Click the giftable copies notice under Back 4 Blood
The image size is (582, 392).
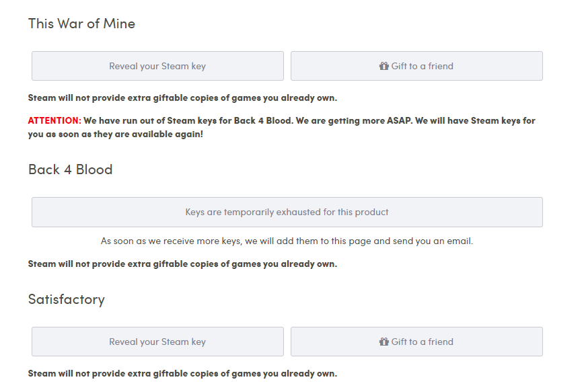(182, 264)
